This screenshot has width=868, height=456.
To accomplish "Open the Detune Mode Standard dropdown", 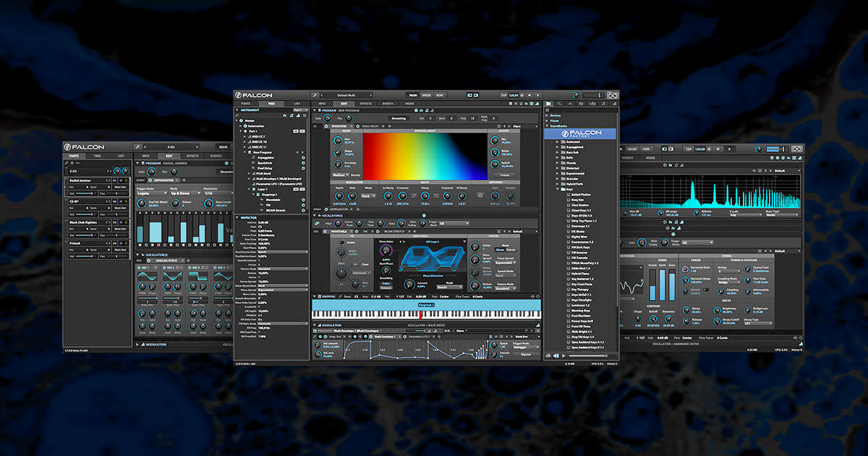I will click(504, 288).
